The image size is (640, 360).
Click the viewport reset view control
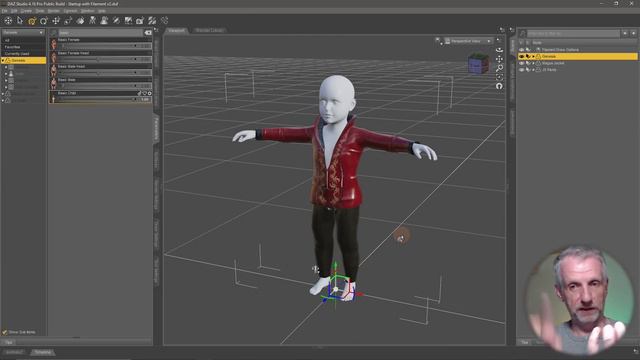click(x=499, y=86)
